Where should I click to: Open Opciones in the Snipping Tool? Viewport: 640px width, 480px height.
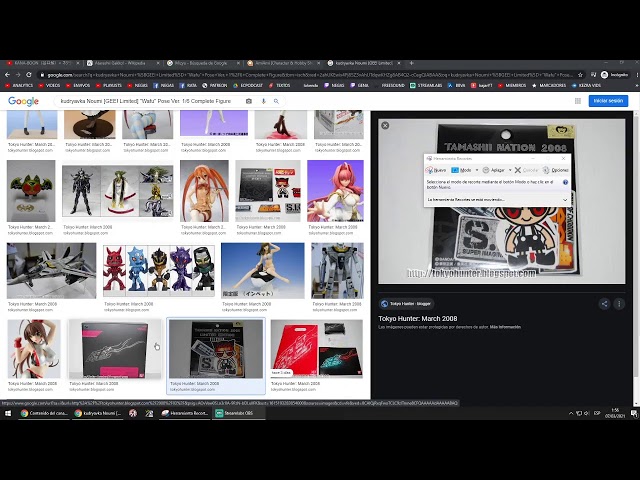coord(556,170)
